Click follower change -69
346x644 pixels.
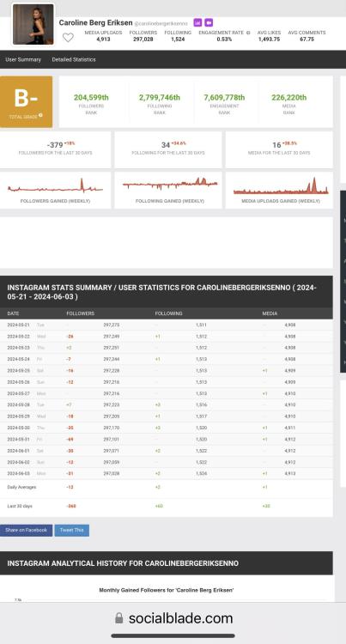[x=70, y=439]
